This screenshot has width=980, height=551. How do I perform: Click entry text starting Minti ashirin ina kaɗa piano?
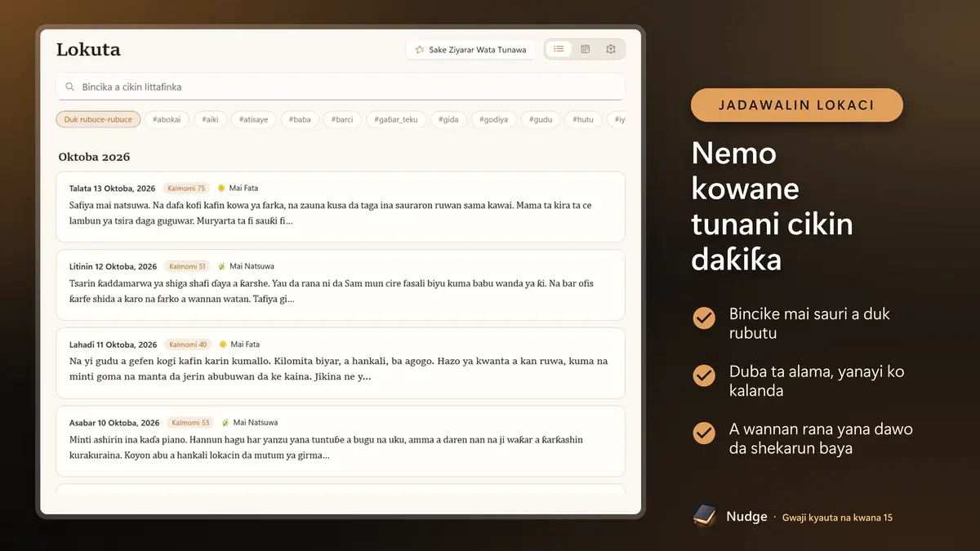click(327, 447)
